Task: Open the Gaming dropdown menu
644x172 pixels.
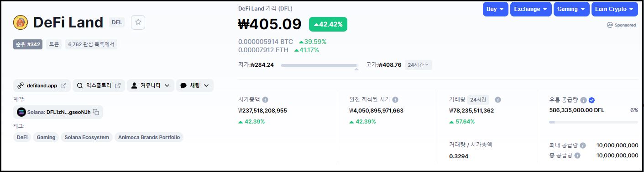Action: (571, 9)
